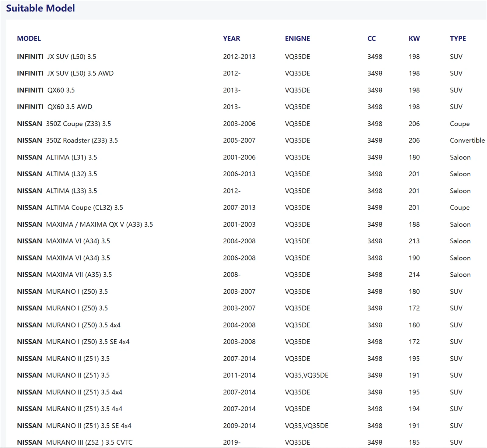Select MAXIMA / MAXIMA QX V (A33) model
Screen dimensions: 487x448
85,224
